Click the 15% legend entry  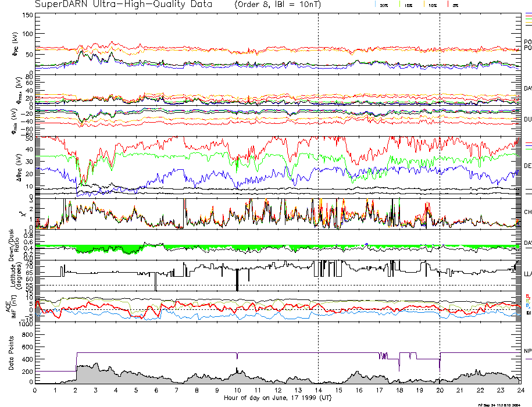(x=408, y=5)
